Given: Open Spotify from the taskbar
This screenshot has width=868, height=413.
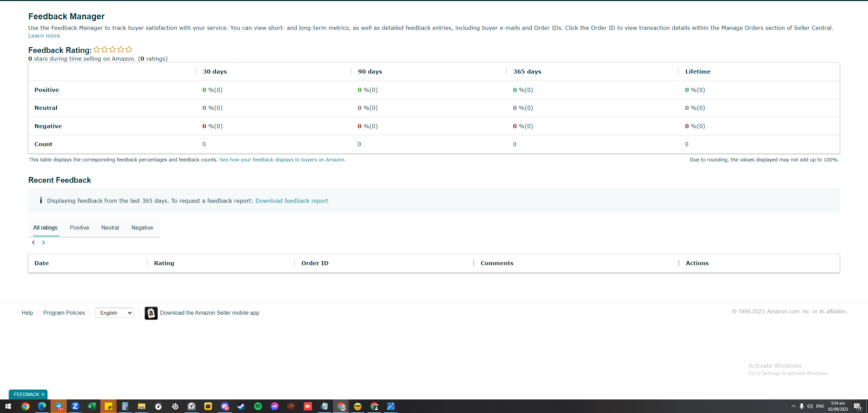Looking at the screenshot, I should pyautogui.click(x=258, y=406).
